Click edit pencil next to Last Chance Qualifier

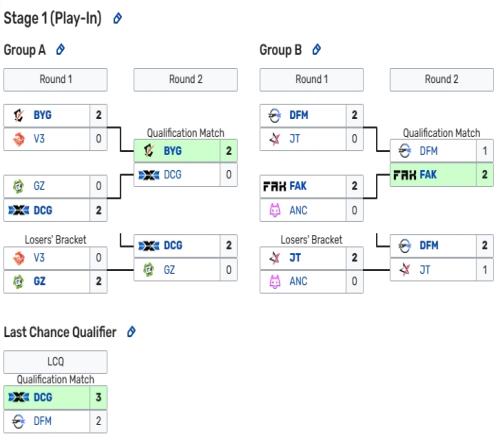pyautogui.click(x=131, y=332)
